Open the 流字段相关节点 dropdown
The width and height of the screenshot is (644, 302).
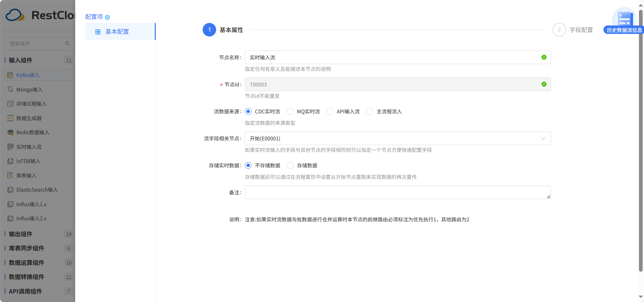pyautogui.click(x=397, y=138)
